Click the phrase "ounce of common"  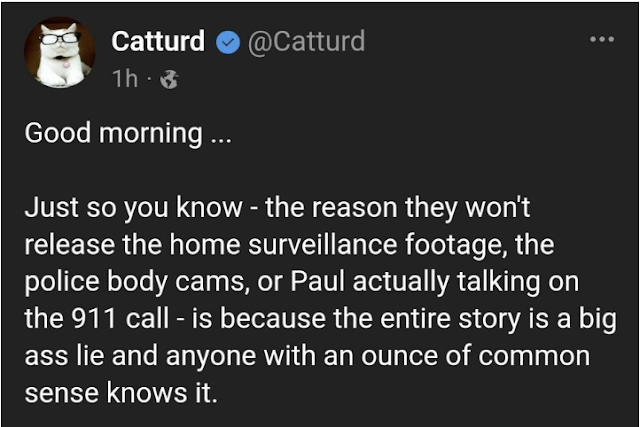point(497,355)
